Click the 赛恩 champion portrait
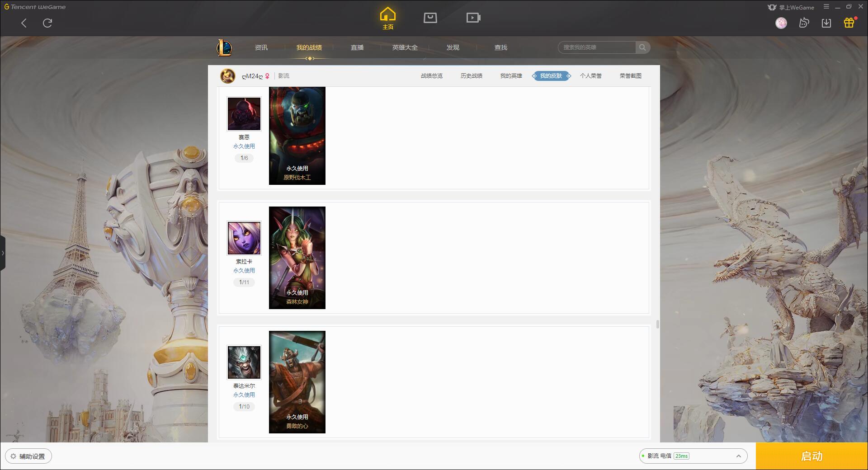This screenshot has width=868, height=470. click(244, 114)
